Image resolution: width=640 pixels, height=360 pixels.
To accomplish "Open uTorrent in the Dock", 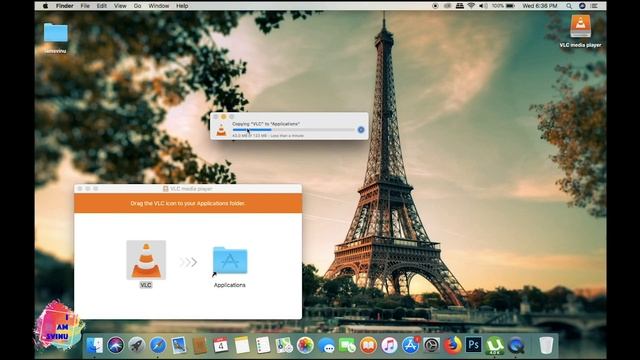I will click(495, 345).
